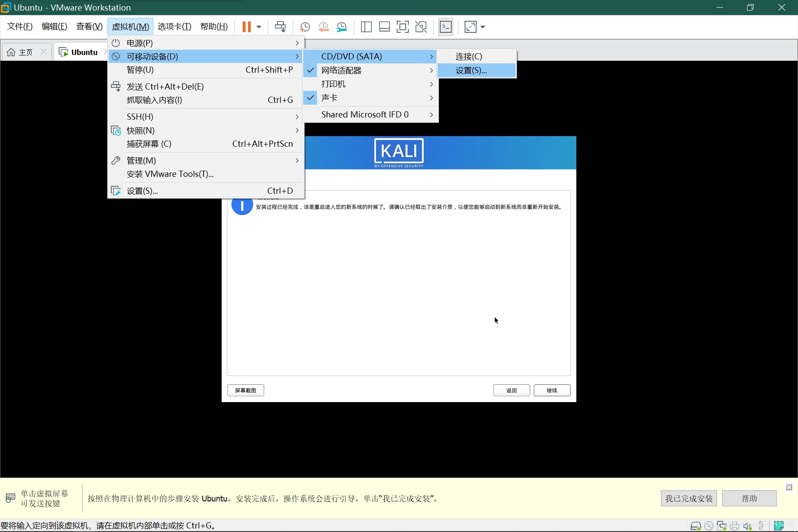Click 连接(C) in CD/DVD submenu
This screenshot has height=532, width=798.
pyautogui.click(x=477, y=56)
